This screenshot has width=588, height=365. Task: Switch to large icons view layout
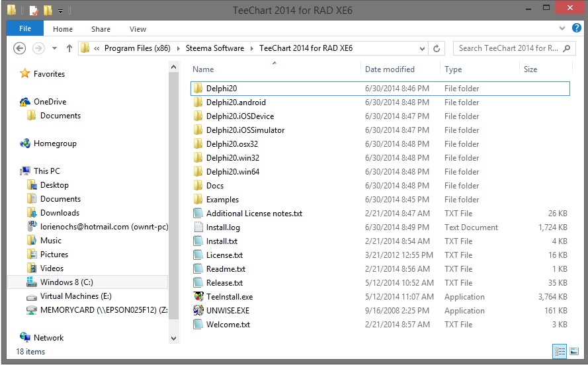point(574,351)
